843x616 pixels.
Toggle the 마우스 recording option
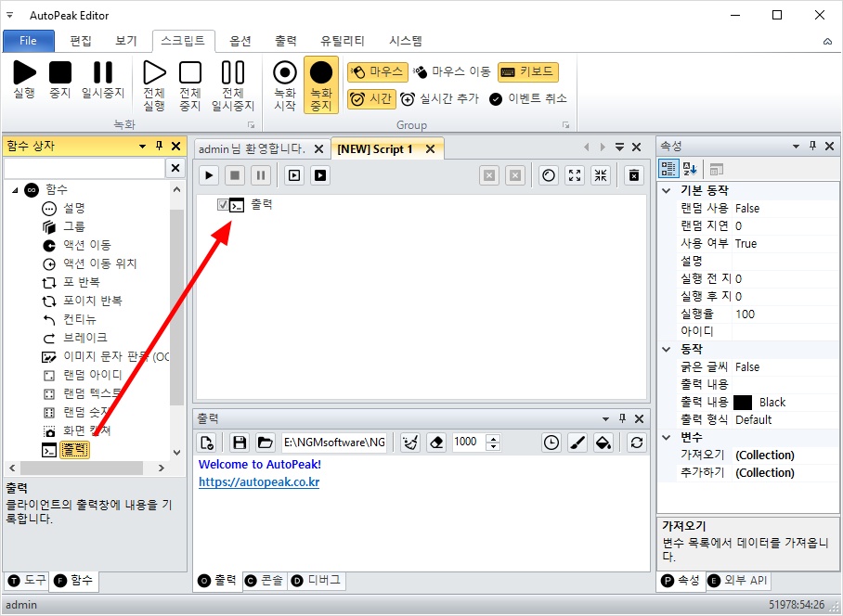[x=378, y=72]
